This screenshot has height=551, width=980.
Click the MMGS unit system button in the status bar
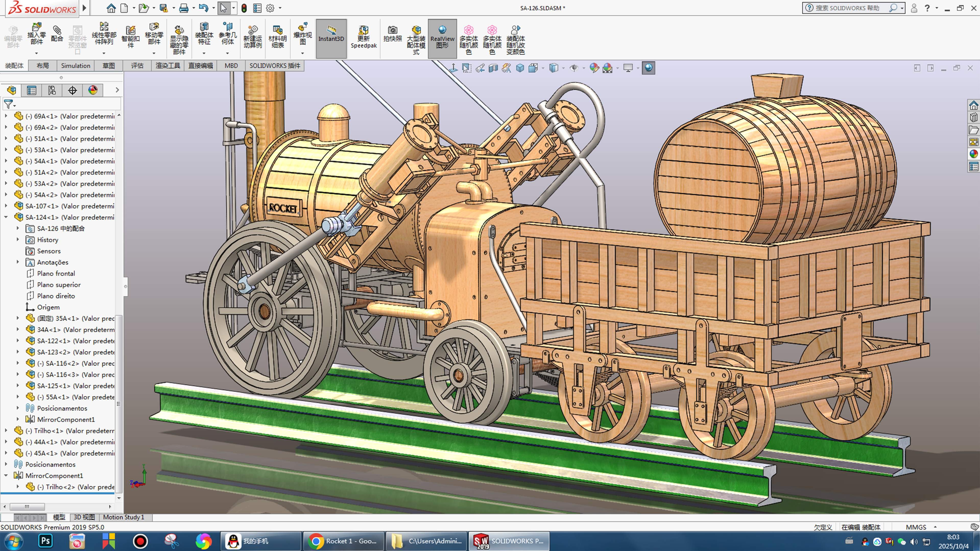pos(916,527)
